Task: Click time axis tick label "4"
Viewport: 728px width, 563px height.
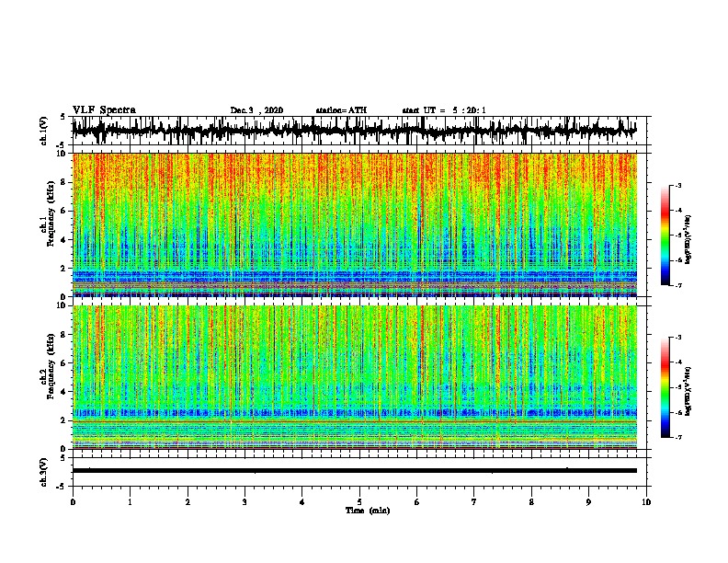Action: 302,502
